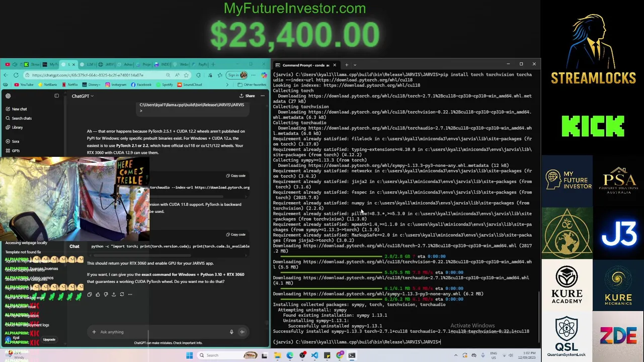
Task: Start dictation with microphone icon
Action: tap(231, 332)
